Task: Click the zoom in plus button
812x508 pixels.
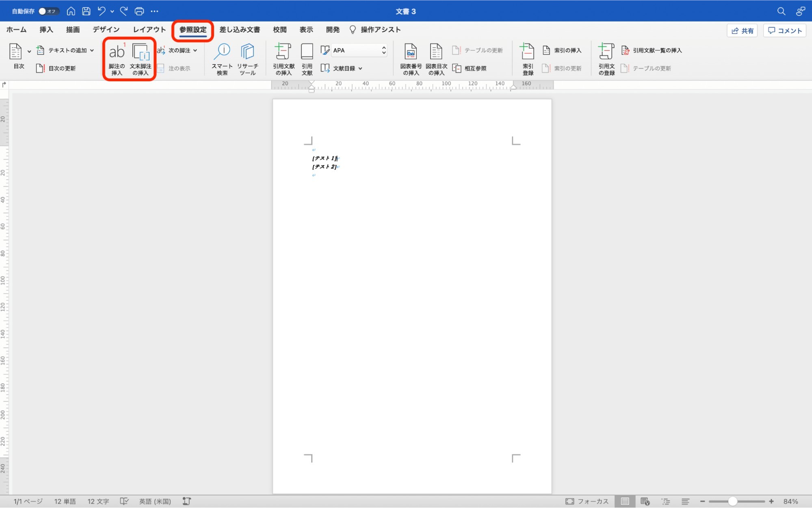Action: (771, 501)
